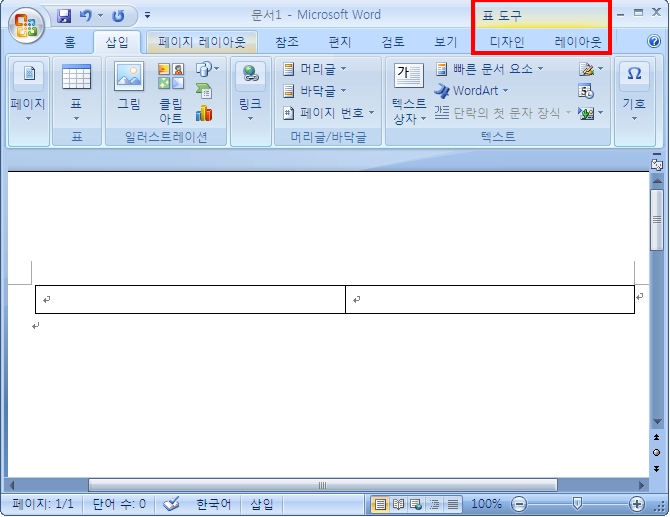Open the undo history dropdown arrow
Screen dimensions: 670x517
pos(100,16)
